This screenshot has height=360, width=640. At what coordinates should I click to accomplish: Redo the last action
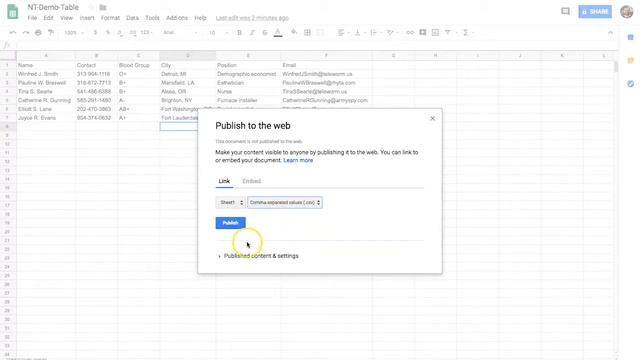click(25, 33)
